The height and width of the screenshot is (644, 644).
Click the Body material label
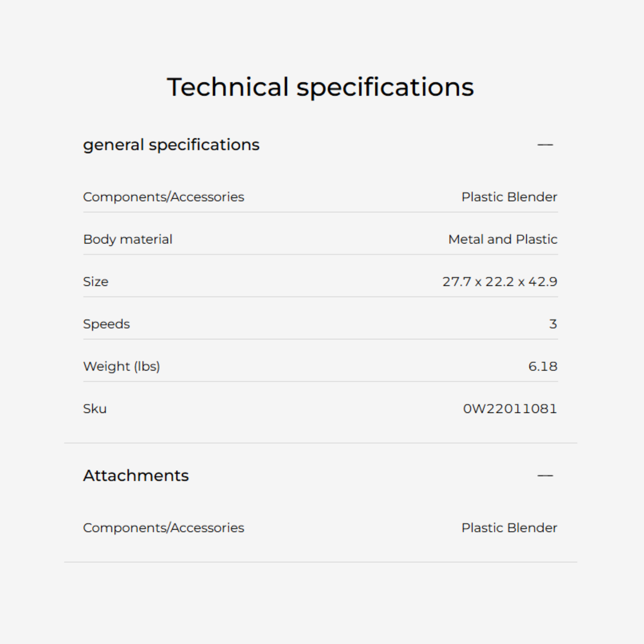128,239
